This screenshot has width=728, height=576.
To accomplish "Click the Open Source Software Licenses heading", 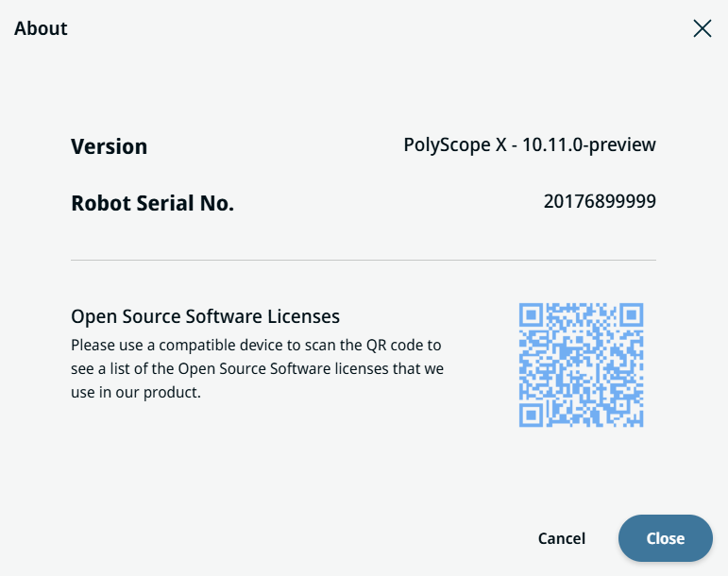I will click(x=205, y=316).
